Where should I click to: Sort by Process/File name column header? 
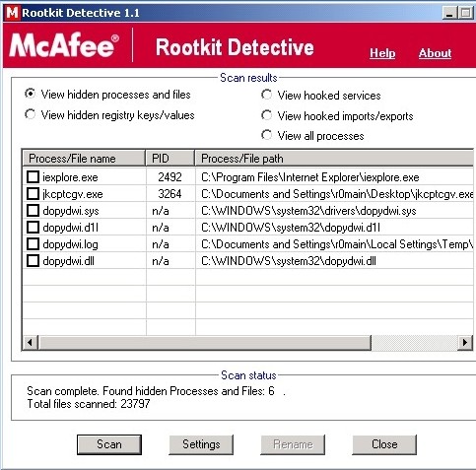coord(84,159)
